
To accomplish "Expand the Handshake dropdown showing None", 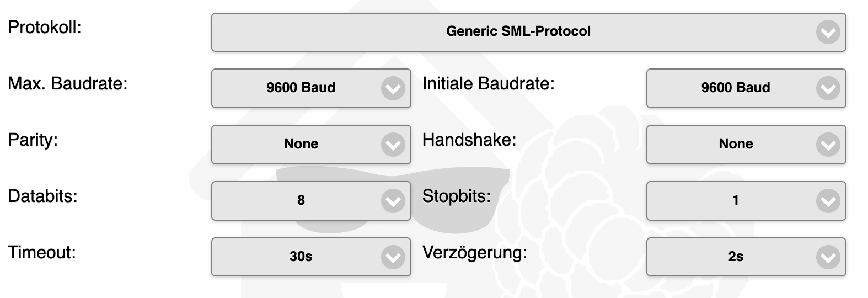I will [735, 145].
